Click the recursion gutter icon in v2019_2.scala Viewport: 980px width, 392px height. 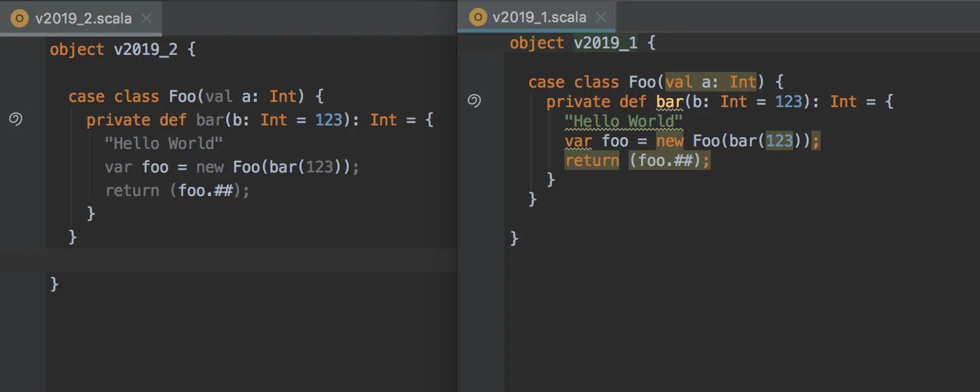tap(16, 120)
